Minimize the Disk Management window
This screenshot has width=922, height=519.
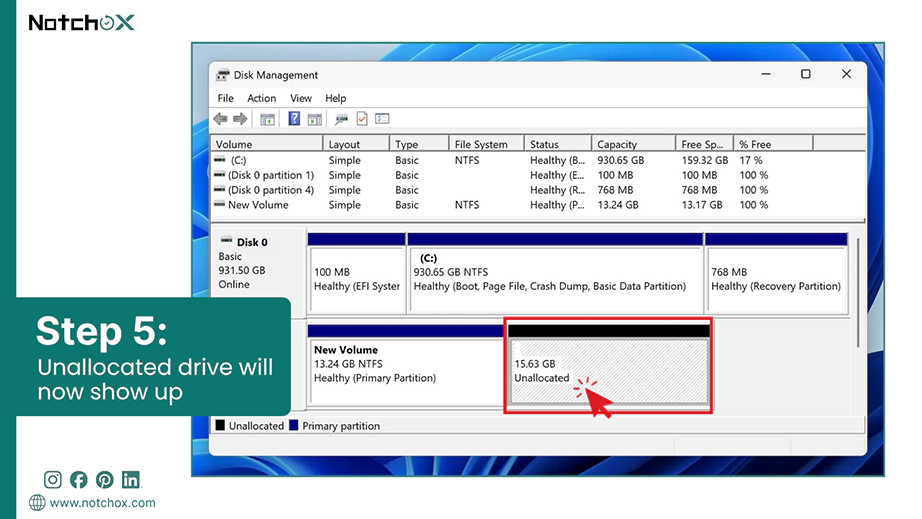[766, 74]
